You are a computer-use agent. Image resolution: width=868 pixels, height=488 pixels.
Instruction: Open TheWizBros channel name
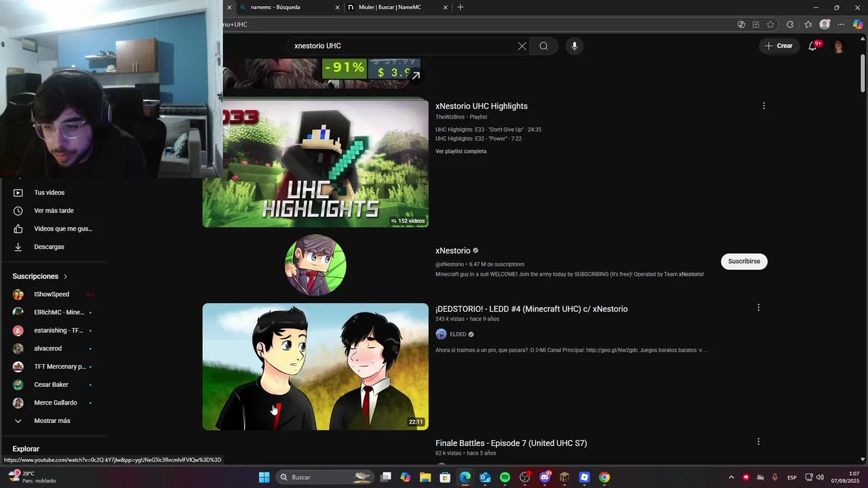pos(450,117)
